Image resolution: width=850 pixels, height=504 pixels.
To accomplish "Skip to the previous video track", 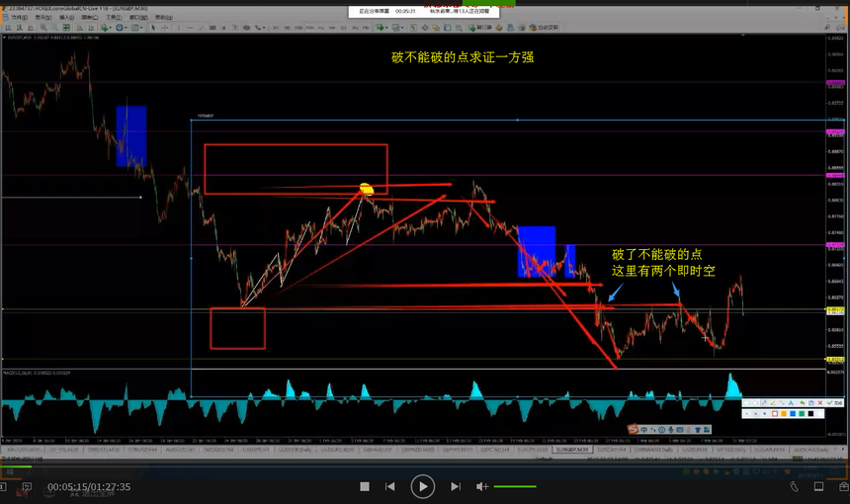I will click(389, 486).
